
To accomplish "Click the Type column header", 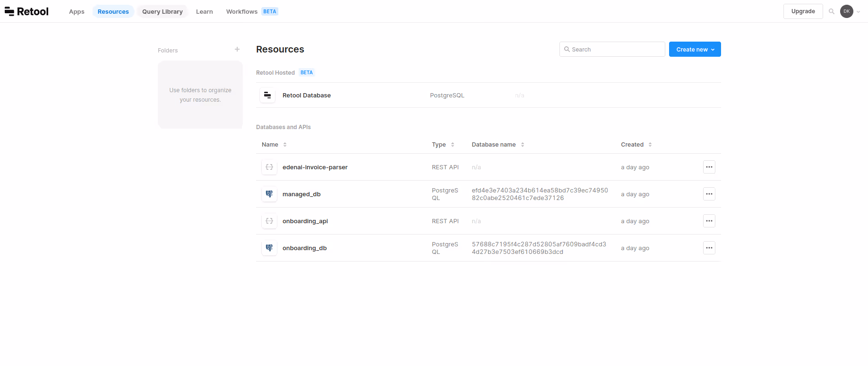I will pyautogui.click(x=439, y=145).
